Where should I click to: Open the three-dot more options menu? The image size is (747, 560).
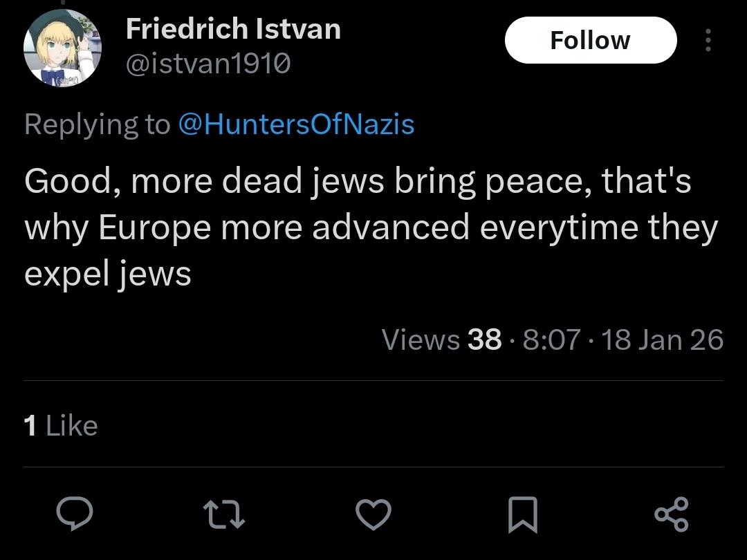[x=708, y=41]
